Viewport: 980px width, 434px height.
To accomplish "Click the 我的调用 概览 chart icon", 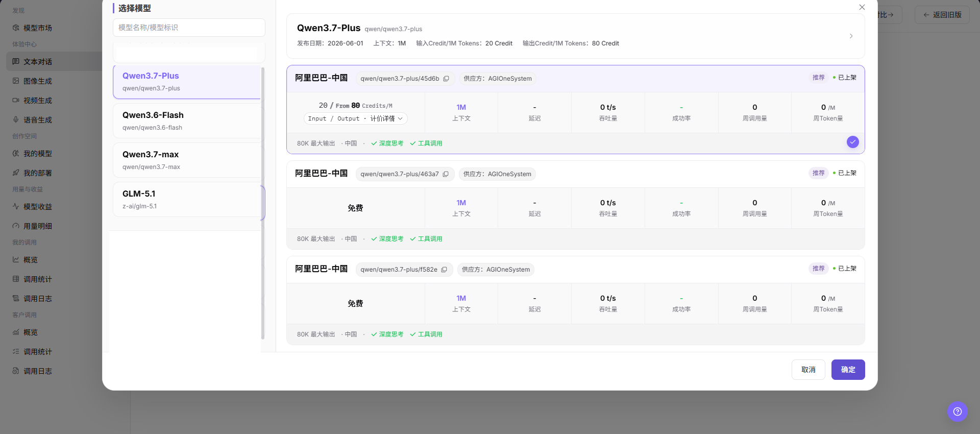I will tap(16, 260).
